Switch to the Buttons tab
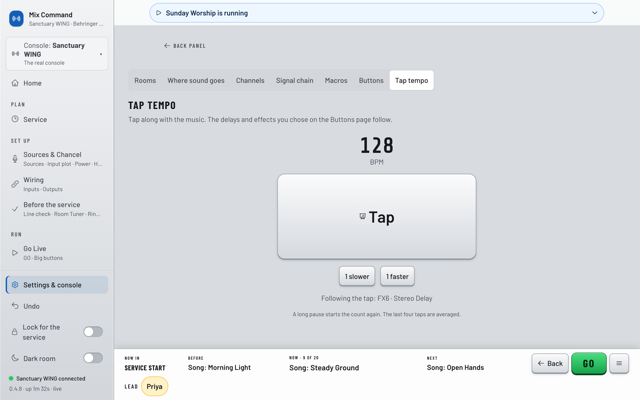The width and height of the screenshot is (640, 400). coord(371,80)
